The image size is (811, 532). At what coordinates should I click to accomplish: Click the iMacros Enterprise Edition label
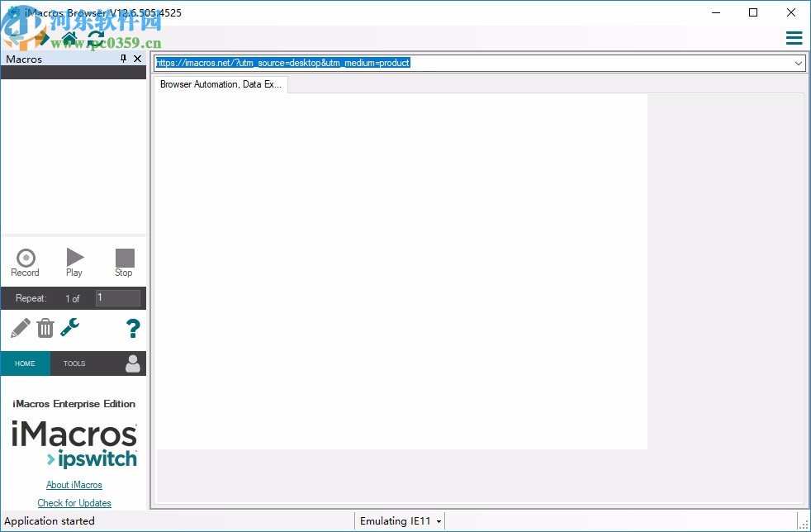[x=74, y=404]
